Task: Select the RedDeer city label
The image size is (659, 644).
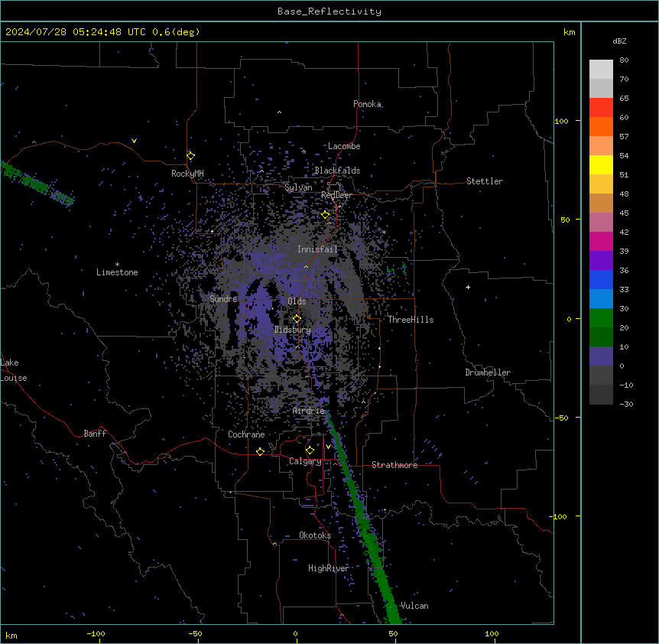Action: [336, 195]
